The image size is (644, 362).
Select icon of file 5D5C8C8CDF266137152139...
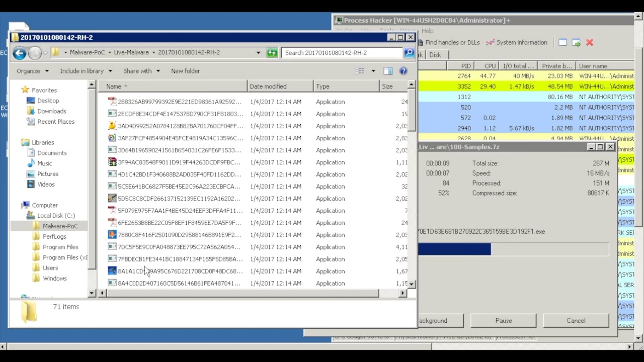coord(112,198)
